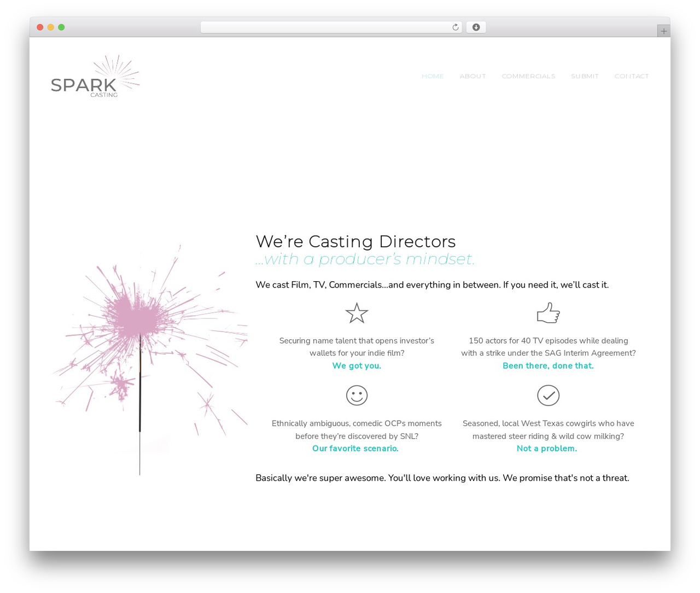This screenshot has width=700, height=593.
Task: Reload the page with the refresh icon
Action: pos(455,27)
